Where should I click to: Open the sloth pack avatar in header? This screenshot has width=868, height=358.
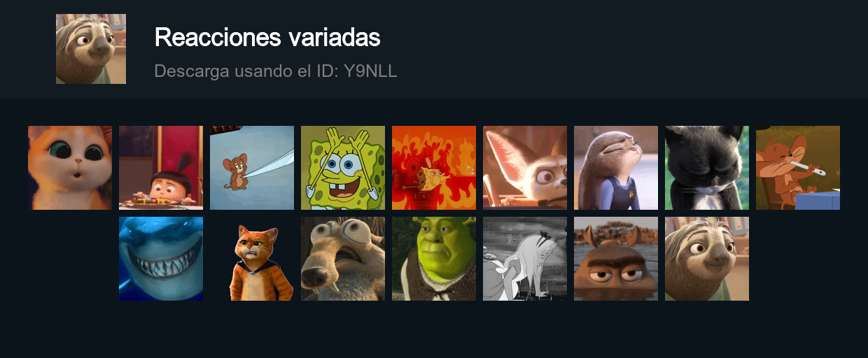click(91, 49)
